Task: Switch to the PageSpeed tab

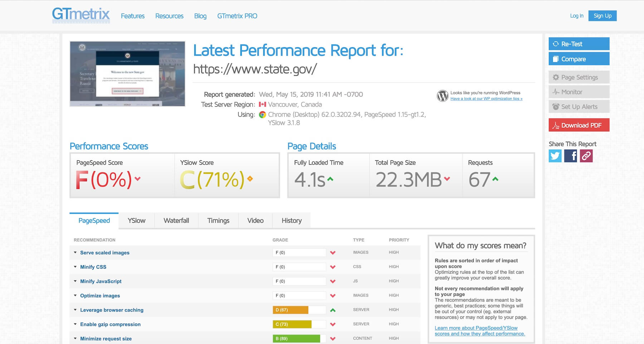Action: click(x=94, y=221)
